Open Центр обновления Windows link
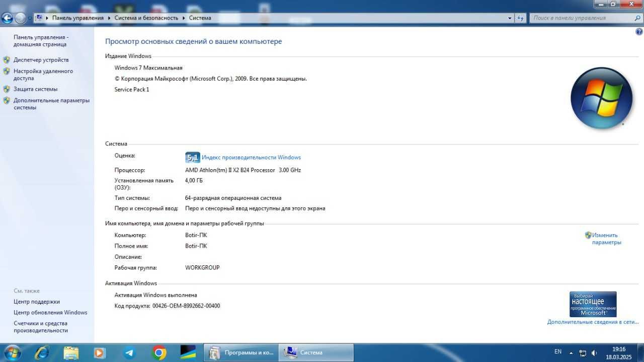 (50, 313)
